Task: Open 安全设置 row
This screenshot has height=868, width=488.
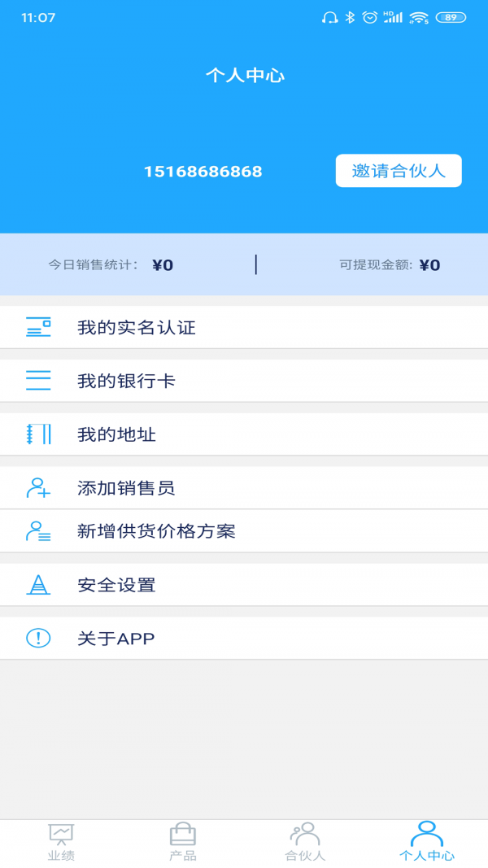Action: tap(244, 585)
